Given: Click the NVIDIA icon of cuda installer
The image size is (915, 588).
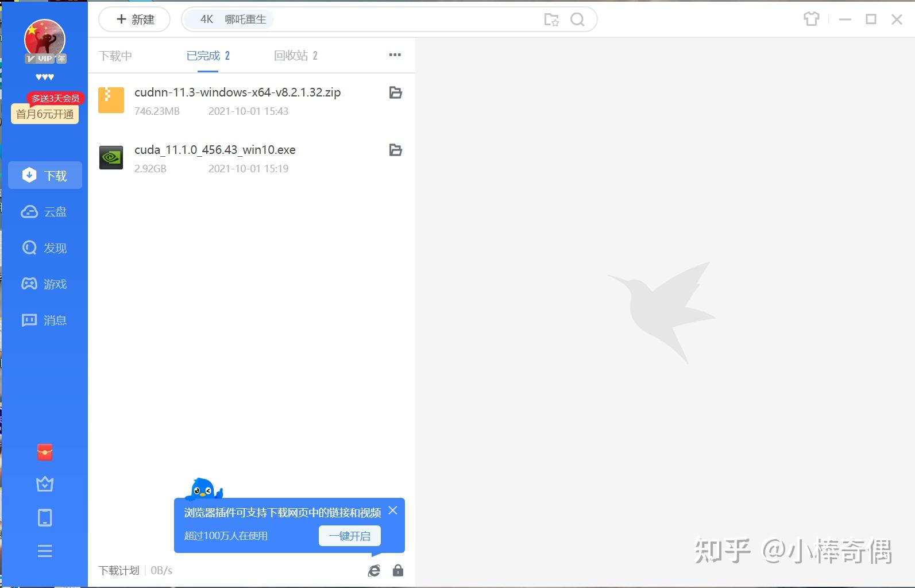Looking at the screenshot, I should pos(111,157).
